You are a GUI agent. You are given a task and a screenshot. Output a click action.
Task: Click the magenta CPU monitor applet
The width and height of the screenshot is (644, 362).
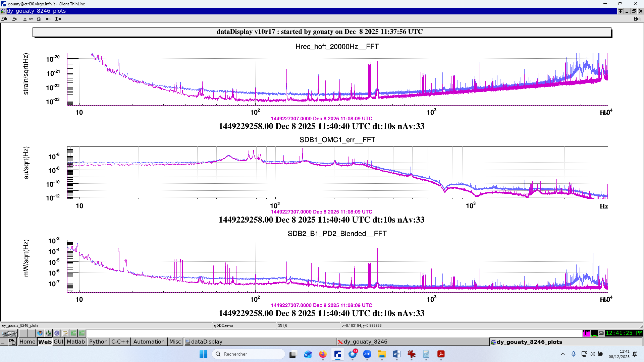coord(586,333)
